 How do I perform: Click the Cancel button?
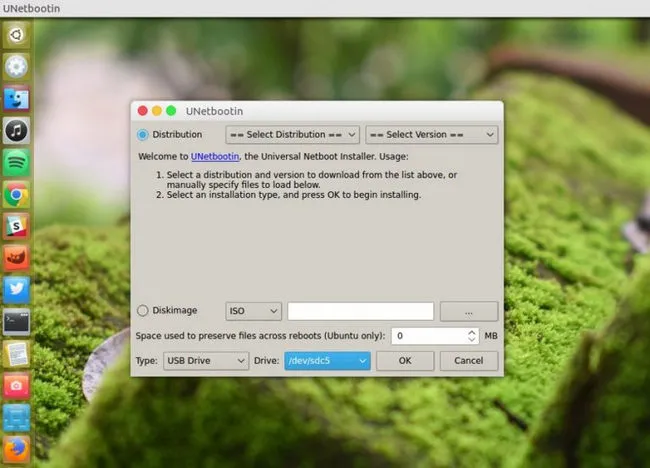coord(469,361)
